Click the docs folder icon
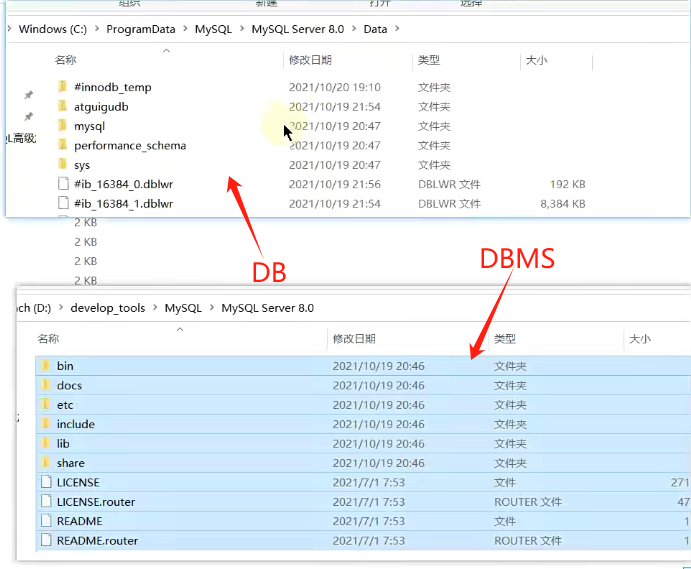 45,385
